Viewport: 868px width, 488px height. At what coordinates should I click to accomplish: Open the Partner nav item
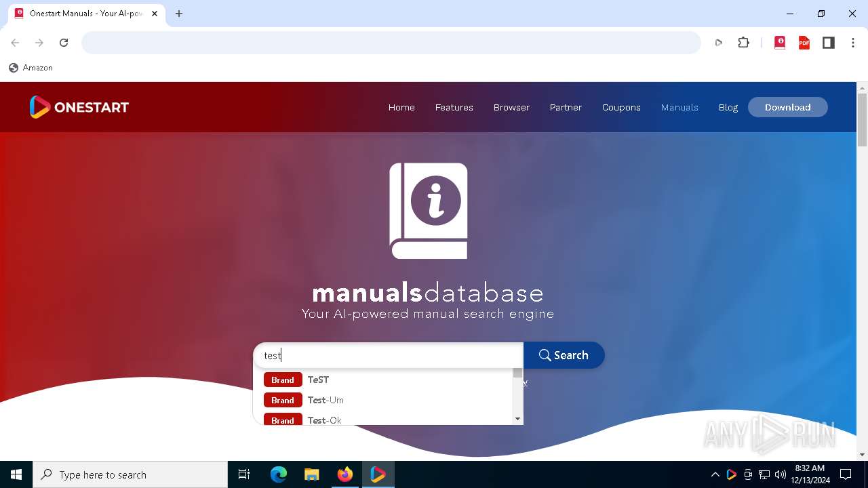click(x=566, y=107)
